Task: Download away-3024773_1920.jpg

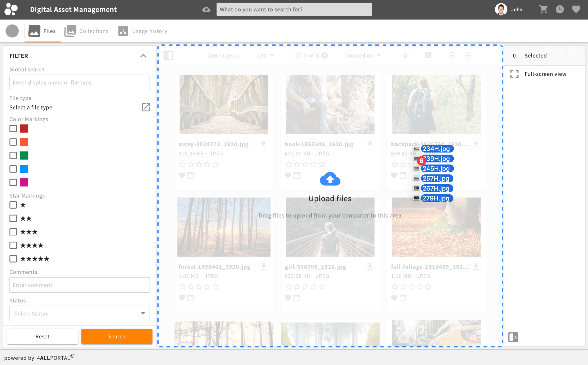Action: coord(263,144)
